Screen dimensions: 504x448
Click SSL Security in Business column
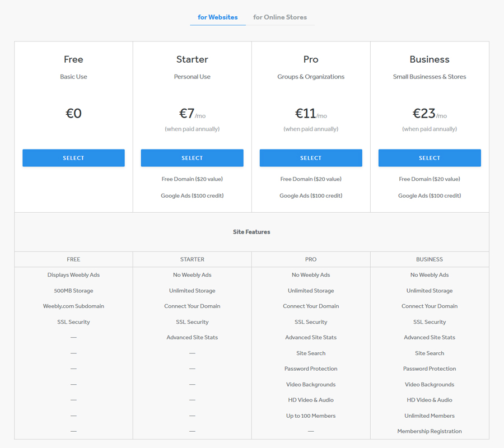coord(430,321)
